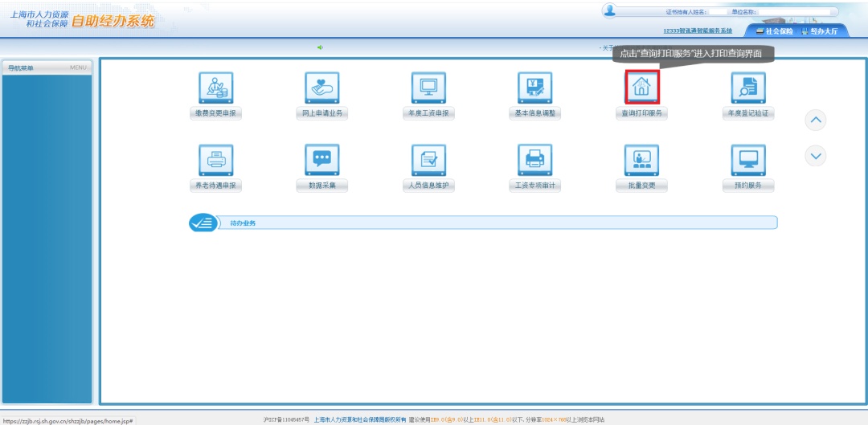
Task: Open the 养老待遇申报 printer icon
Action: click(x=215, y=160)
